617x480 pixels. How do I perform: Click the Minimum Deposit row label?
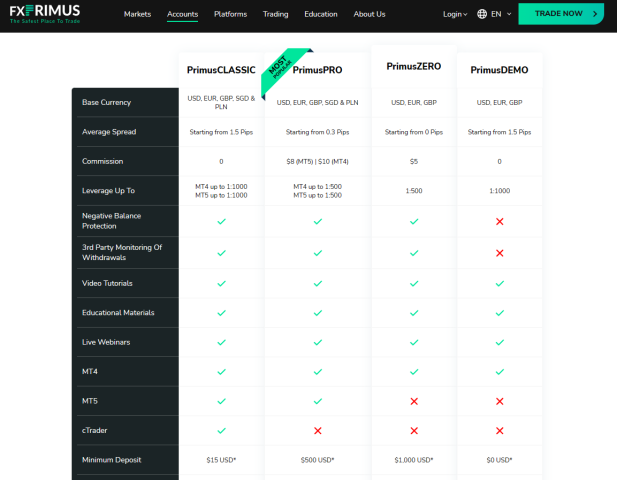click(x=111, y=460)
